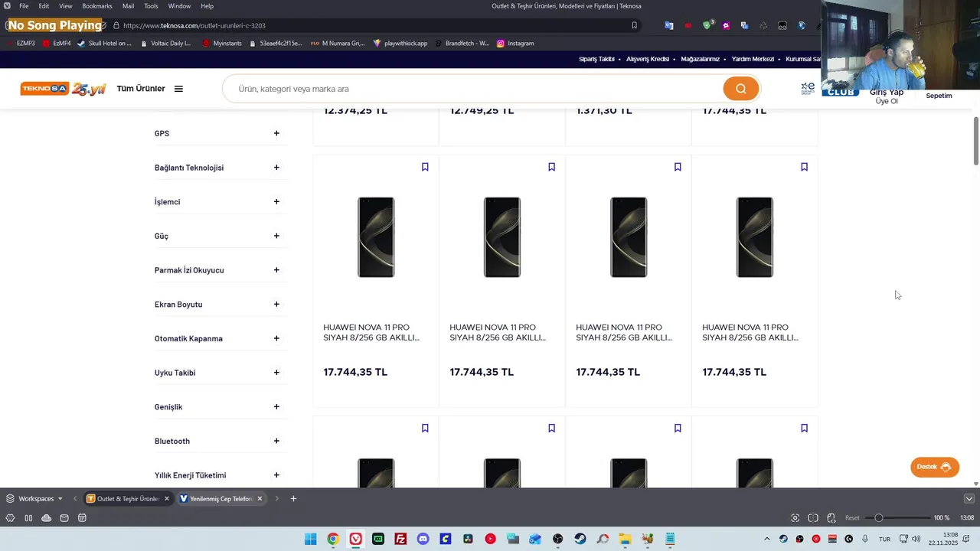Click the page actions icon
The width and height of the screenshot is (980, 551).
pyautogui.click(x=831, y=518)
